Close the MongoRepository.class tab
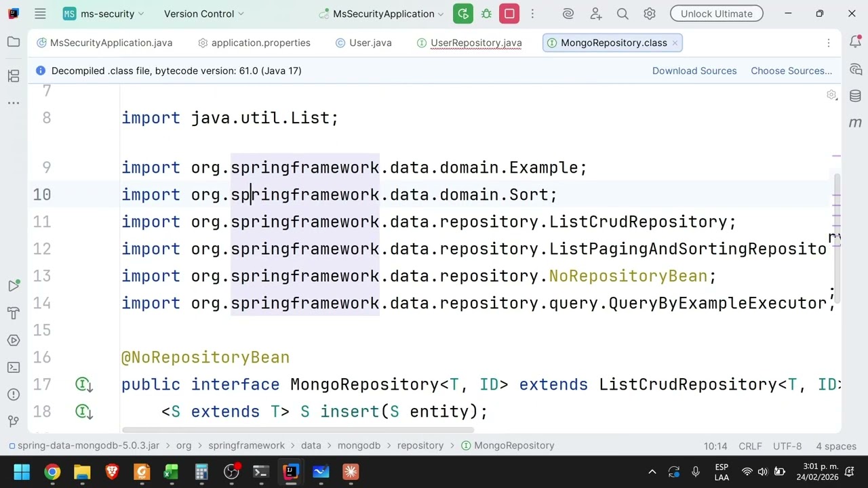868x488 pixels. [675, 43]
